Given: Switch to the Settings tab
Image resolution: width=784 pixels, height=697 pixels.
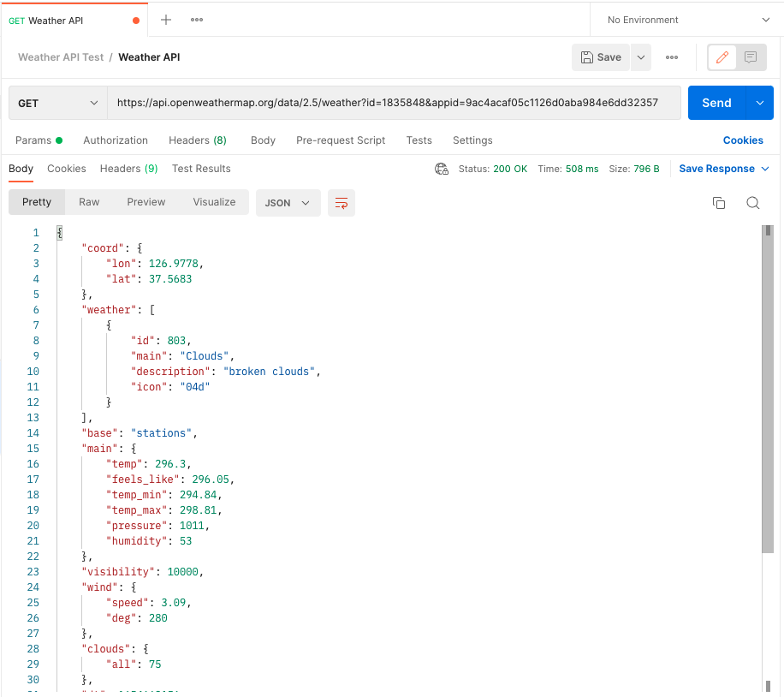Looking at the screenshot, I should tap(472, 140).
